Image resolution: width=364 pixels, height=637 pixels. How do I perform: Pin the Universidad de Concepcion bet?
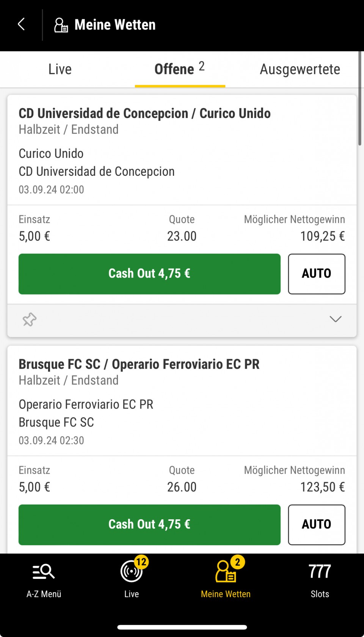tap(29, 320)
